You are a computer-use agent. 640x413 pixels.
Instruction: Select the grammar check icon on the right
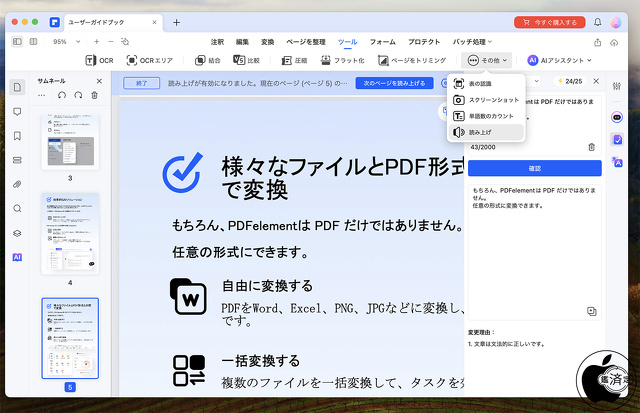click(x=617, y=140)
